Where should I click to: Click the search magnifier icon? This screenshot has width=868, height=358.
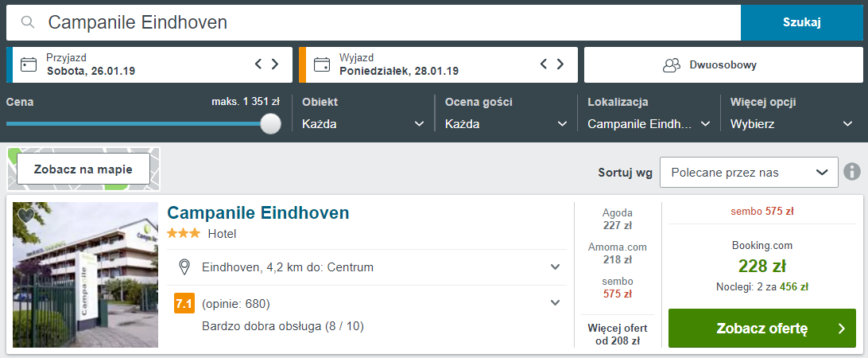click(29, 22)
